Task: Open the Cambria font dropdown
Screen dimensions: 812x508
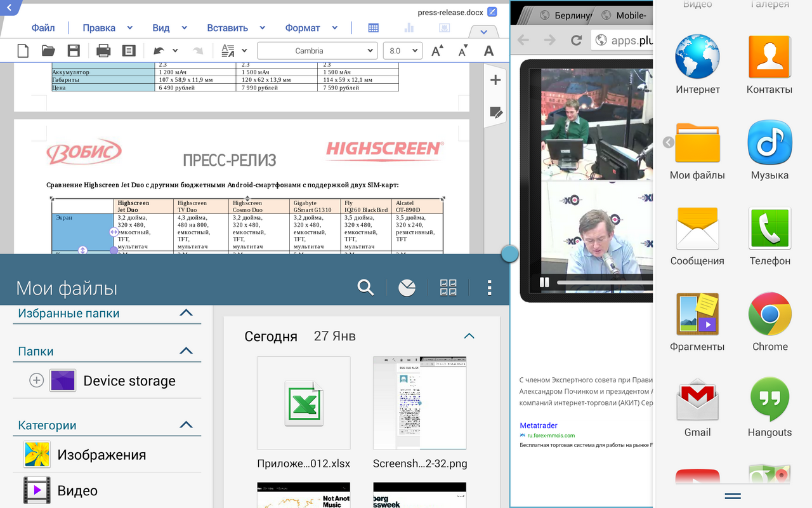Action: click(317, 51)
